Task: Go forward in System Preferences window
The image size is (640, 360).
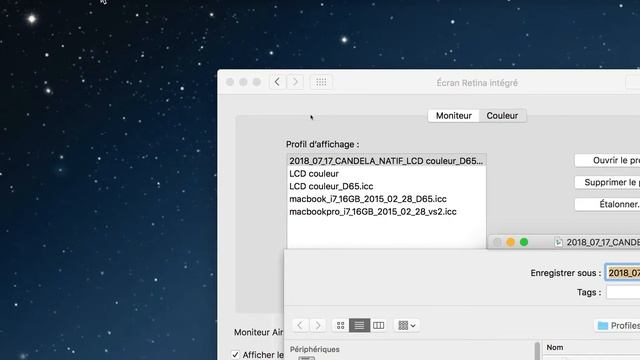Action: coord(295,82)
